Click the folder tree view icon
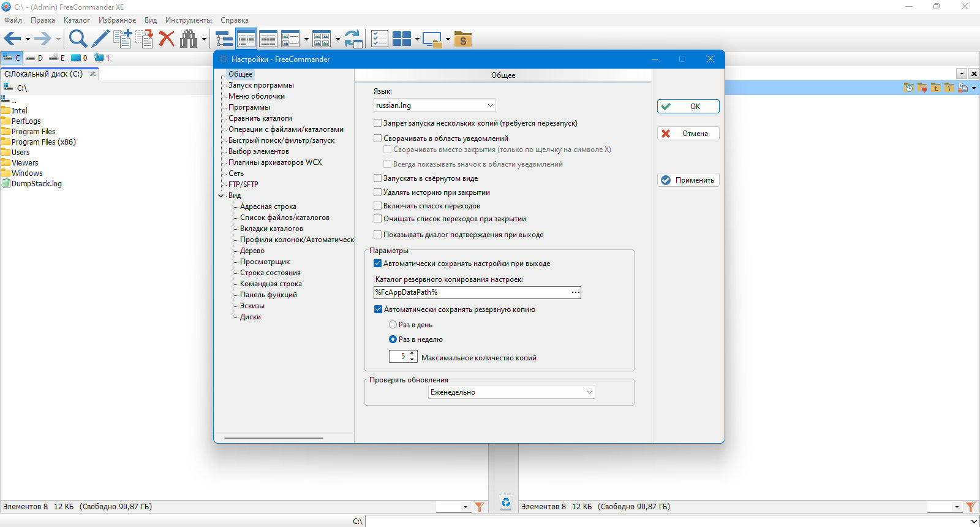Image resolution: width=980 pixels, height=527 pixels. (224, 39)
